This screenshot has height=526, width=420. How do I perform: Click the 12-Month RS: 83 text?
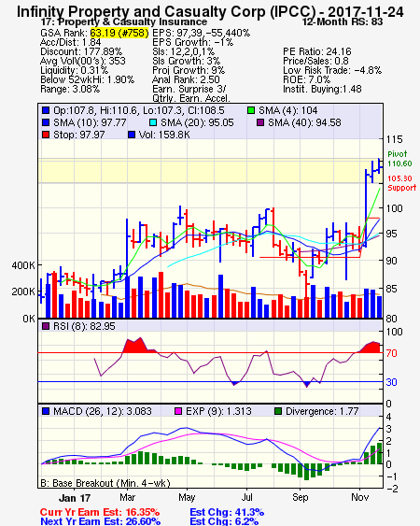tap(343, 21)
